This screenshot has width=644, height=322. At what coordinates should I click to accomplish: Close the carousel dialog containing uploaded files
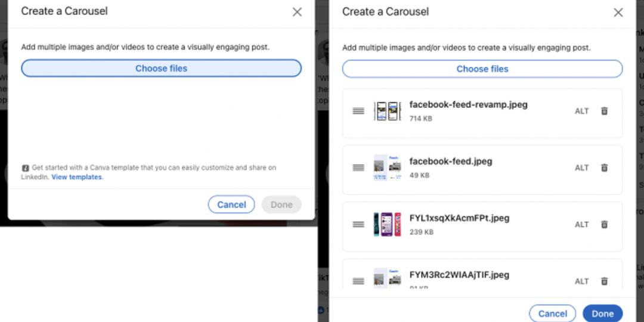[618, 13]
